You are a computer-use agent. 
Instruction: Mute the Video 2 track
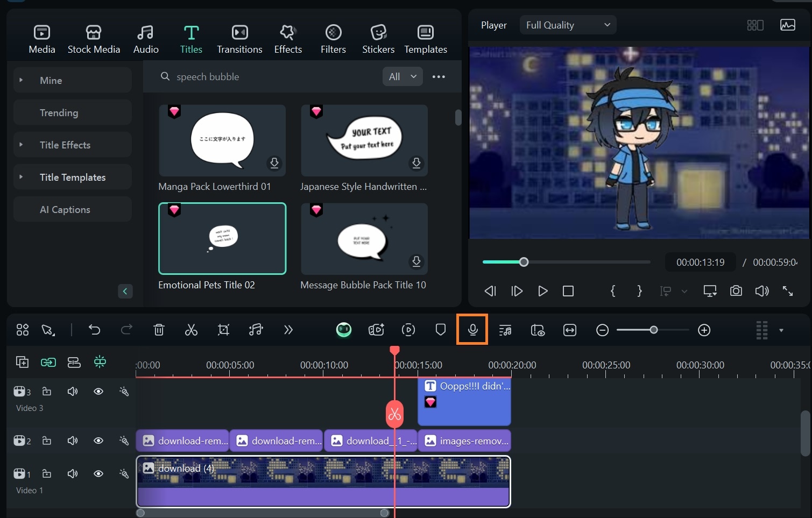(x=73, y=441)
